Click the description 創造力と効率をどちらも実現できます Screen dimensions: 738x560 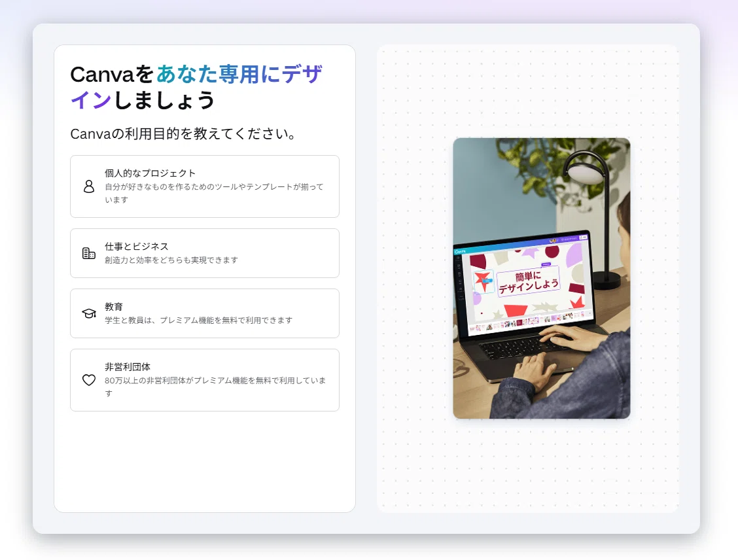click(x=171, y=260)
